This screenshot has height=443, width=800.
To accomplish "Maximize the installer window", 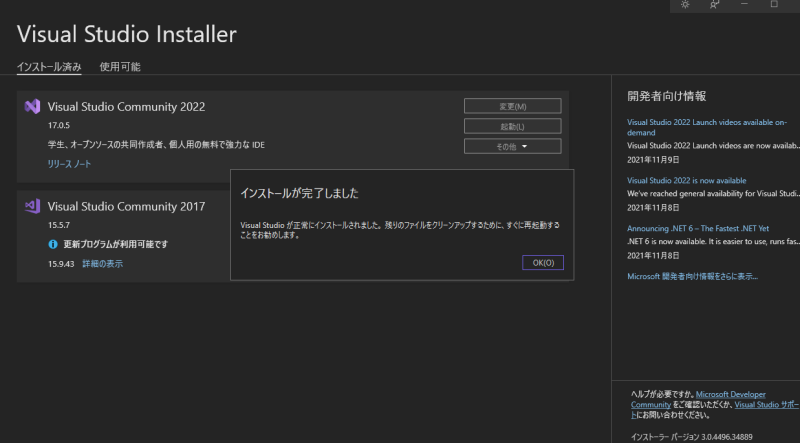I will point(774,5).
